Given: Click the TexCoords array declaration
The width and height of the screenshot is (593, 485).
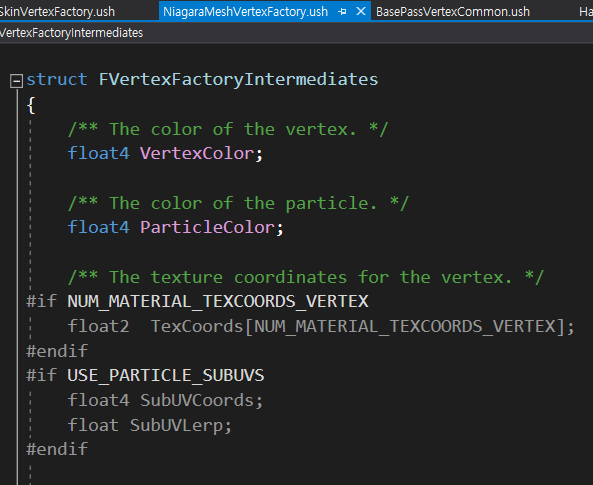Looking at the screenshot, I should pos(321,326).
